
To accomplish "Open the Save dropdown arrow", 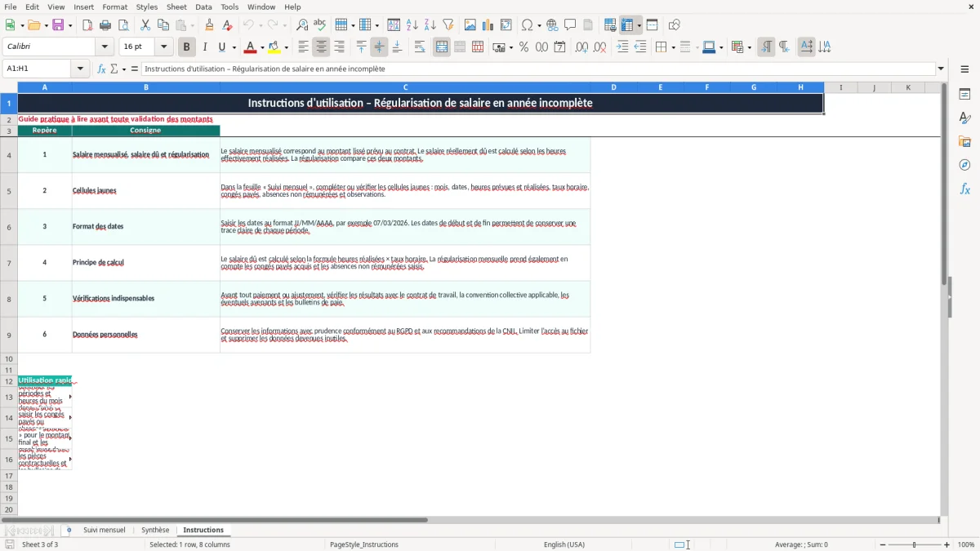I will coord(71,25).
